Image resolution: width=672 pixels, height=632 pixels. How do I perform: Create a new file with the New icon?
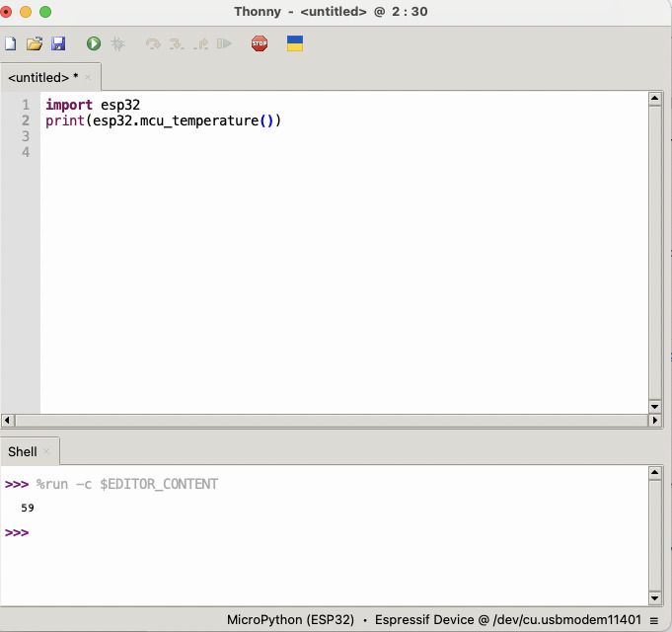[10, 43]
